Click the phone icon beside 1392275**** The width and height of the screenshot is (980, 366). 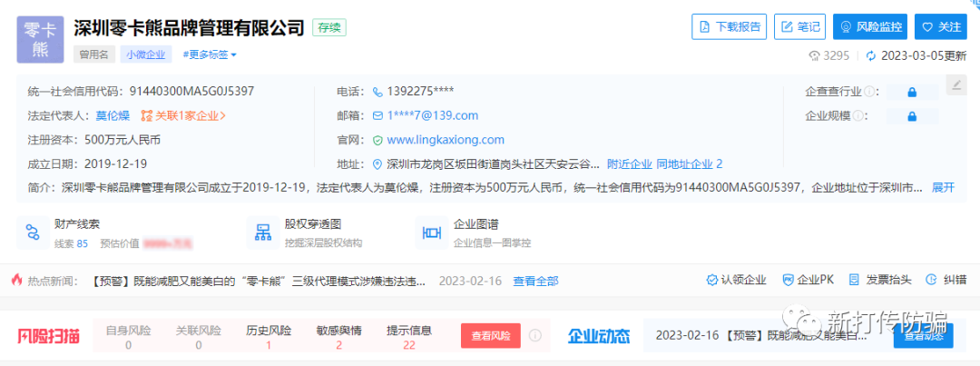377,92
